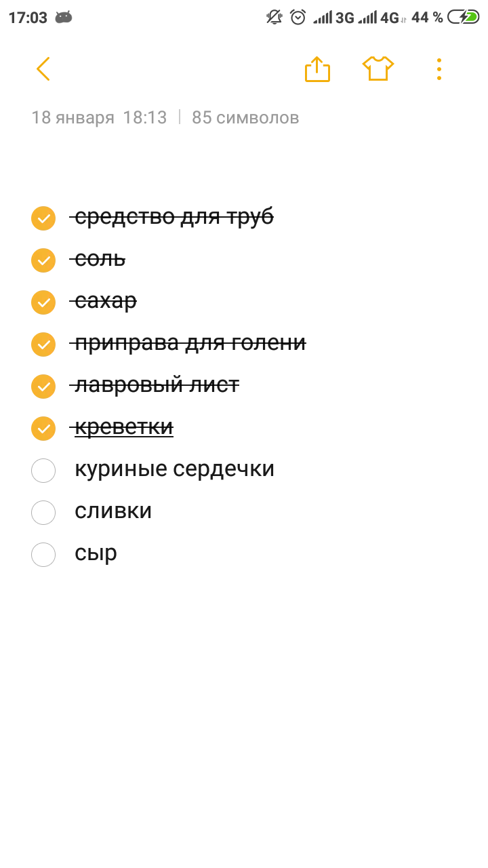This screenshot has height=868, width=488.
Task: Open the share note icon
Action: (317, 68)
